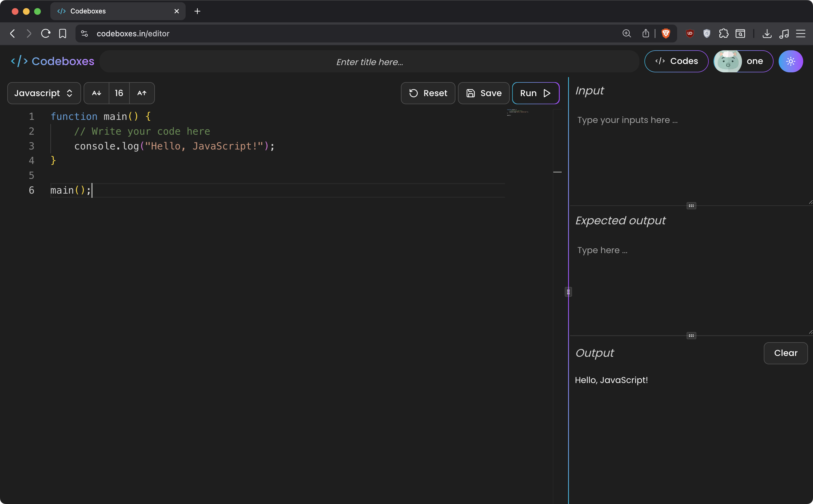Open the Javascript language dropdown

(44, 93)
